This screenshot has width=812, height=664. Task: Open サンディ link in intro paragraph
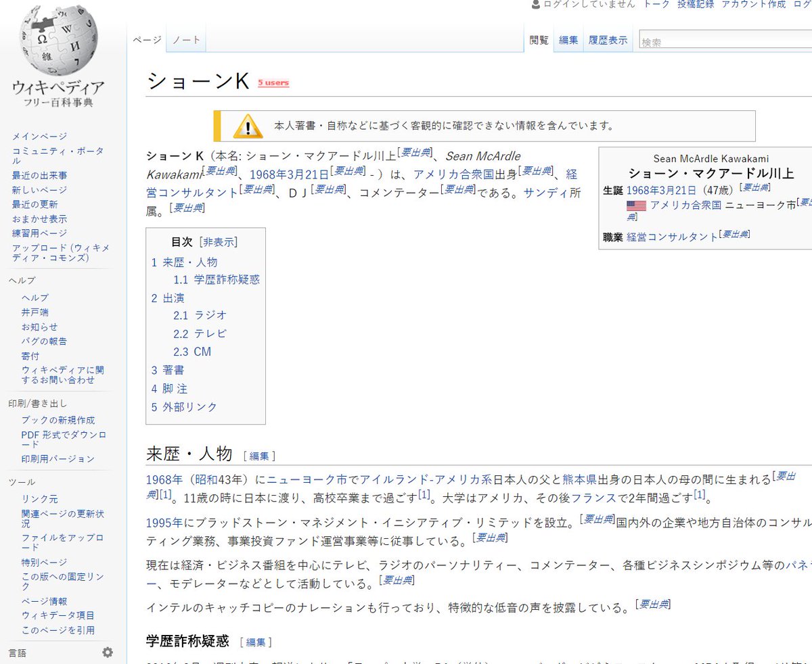click(546, 192)
